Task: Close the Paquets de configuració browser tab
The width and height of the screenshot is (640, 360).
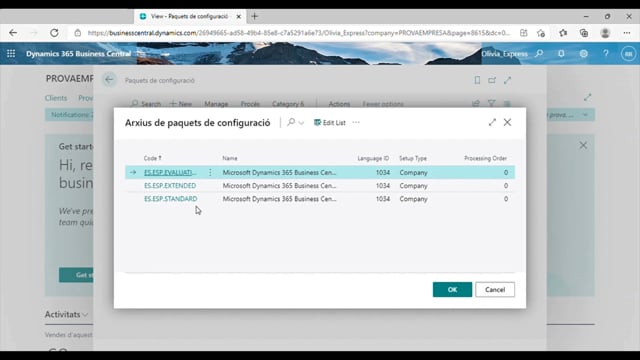Action: [x=238, y=16]
